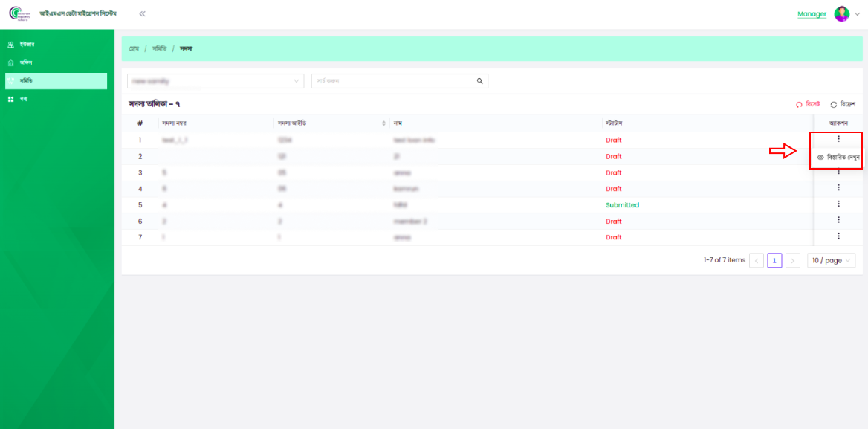Click the red রিসেট reset button
The image size is (868, 429).
click(x=808, y=105)
